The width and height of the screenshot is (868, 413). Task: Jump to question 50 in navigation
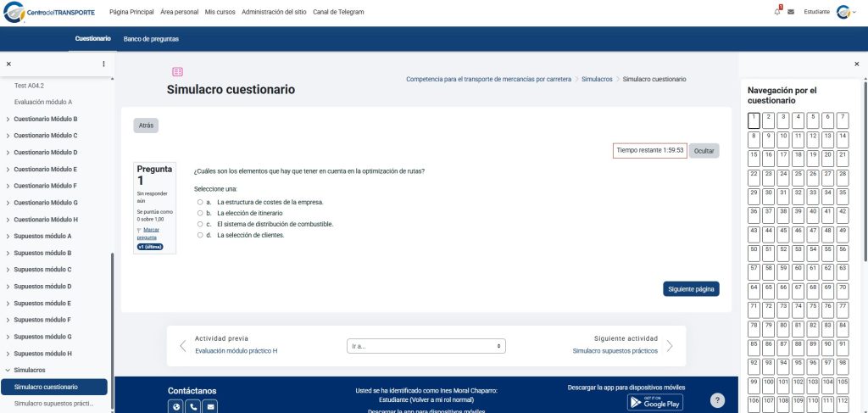[x=754, y=254]
